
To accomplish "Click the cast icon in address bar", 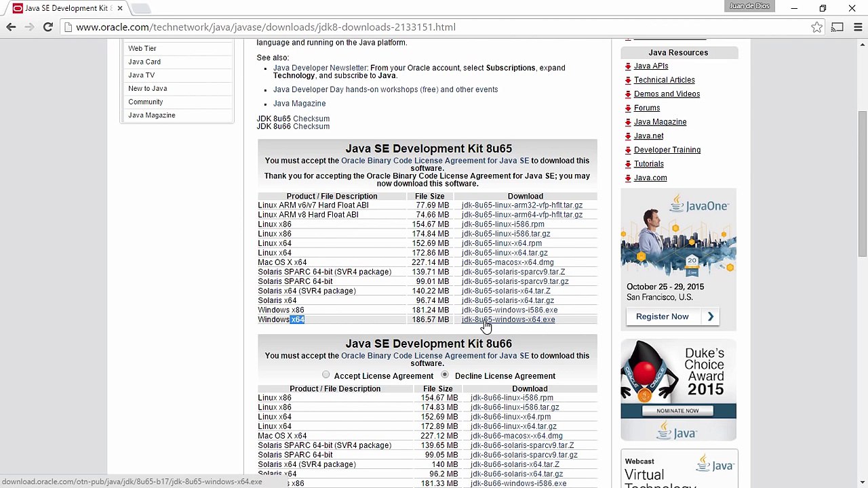I will (837, 27).
